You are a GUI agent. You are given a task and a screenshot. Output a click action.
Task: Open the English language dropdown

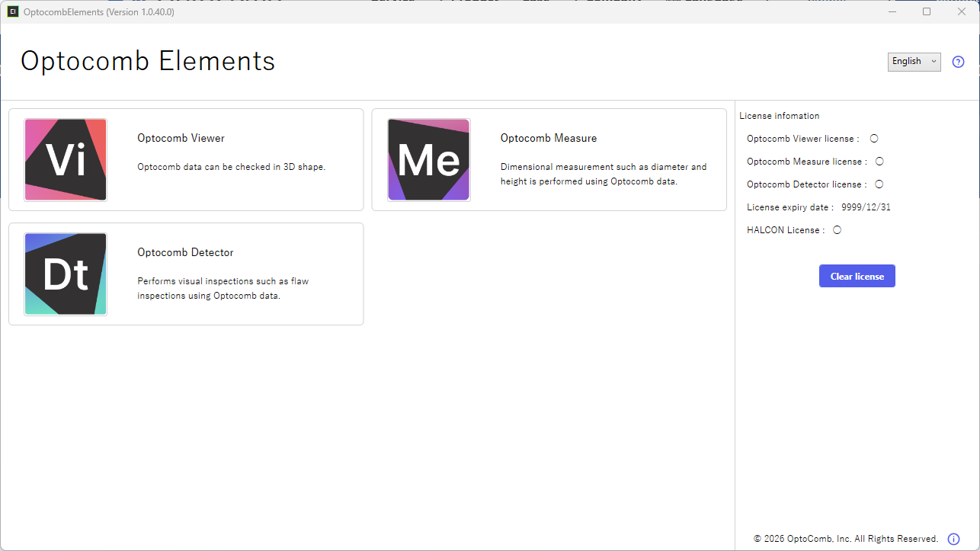tap(914, 62)
